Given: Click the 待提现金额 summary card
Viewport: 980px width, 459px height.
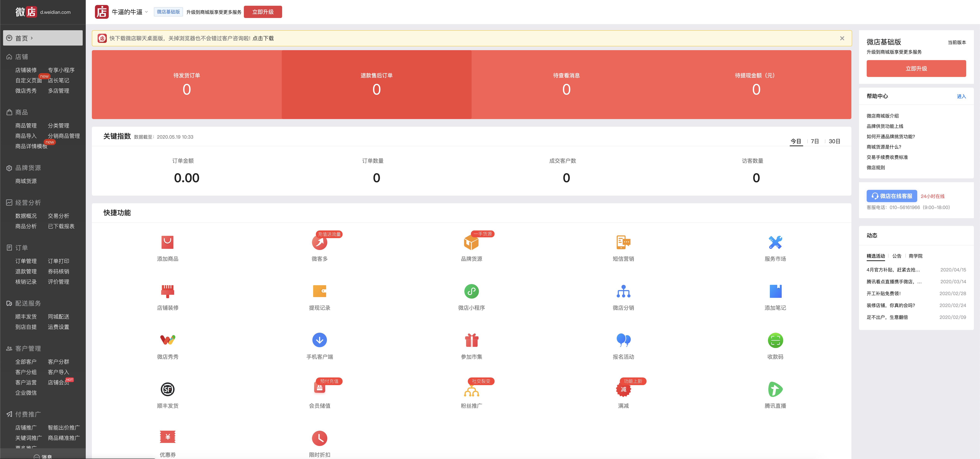Looking at the screenshot, I should (756, 84).
